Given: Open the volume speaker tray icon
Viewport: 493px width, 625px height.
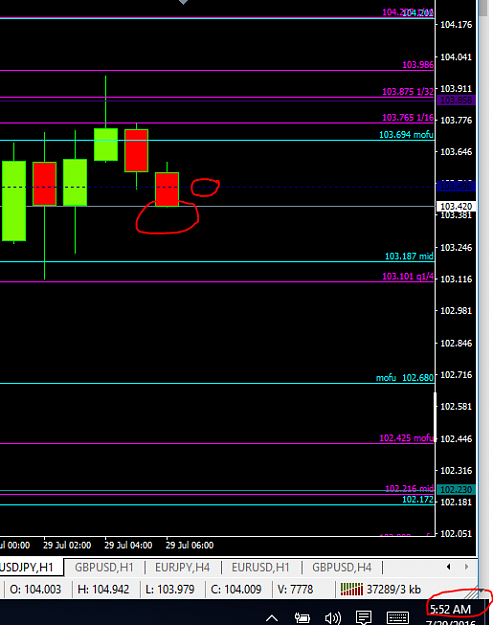Looking at the screenshot, I should pos(333,618).
